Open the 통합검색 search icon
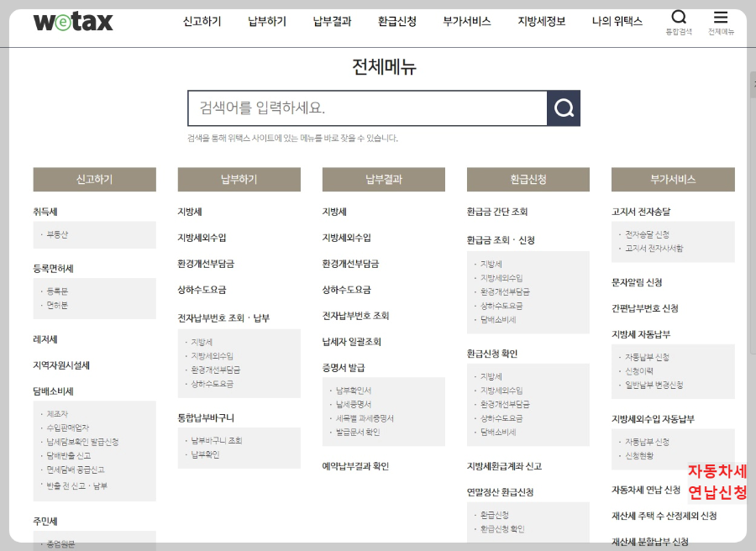756x551 pixels. pyautogui.click(x=679, y=18)
